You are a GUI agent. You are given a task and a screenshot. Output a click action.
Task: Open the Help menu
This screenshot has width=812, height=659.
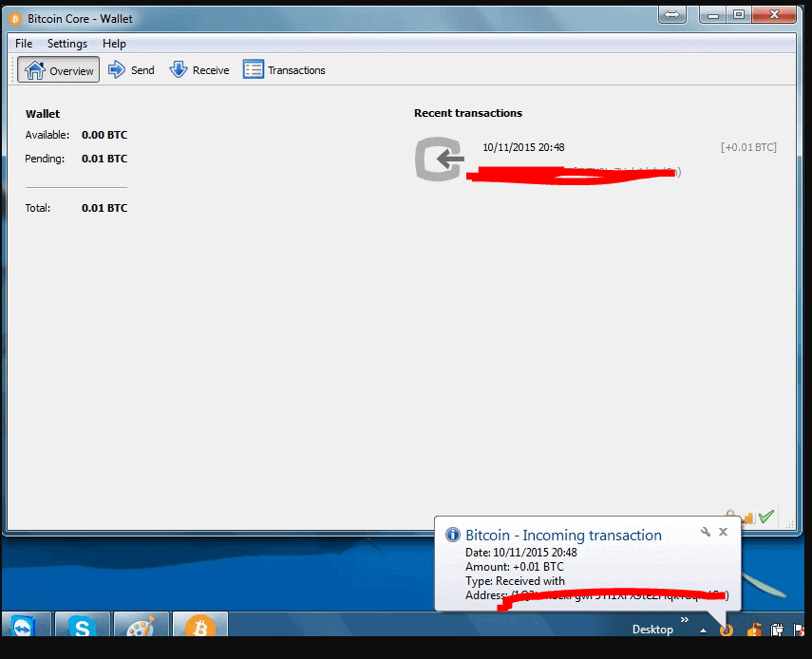click(114, 44)
